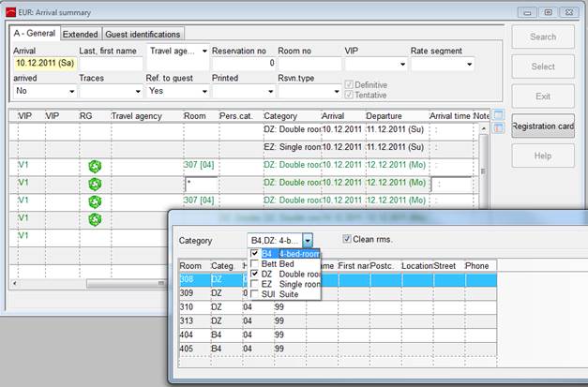Click the Exit button
The height and width of the screenshot is (387, 588).
pos(543,97)
